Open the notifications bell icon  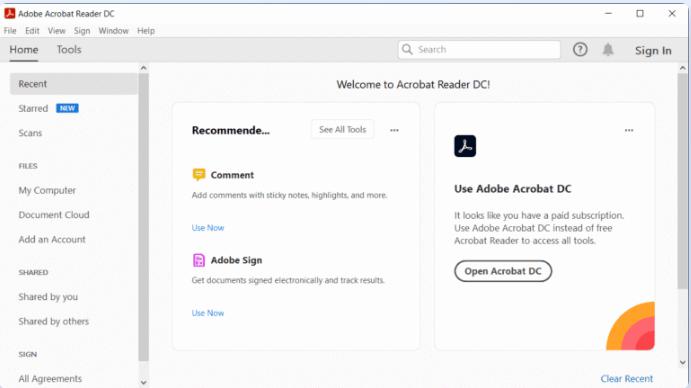tap(608, 49)
